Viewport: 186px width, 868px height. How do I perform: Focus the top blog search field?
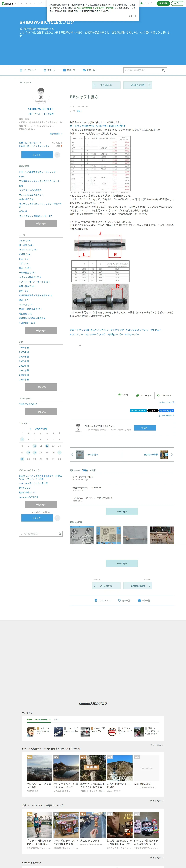coord(142,70)
